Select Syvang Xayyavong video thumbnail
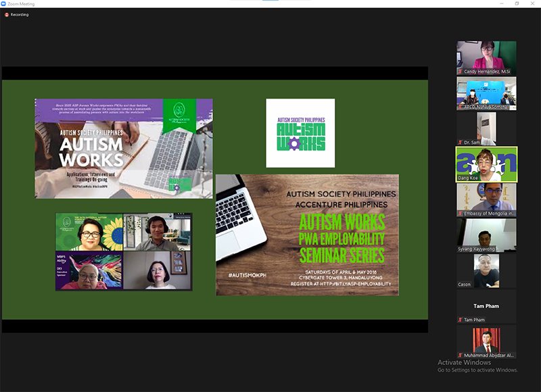The height and width of the screenshot is (392, 541). pos(486,235)
